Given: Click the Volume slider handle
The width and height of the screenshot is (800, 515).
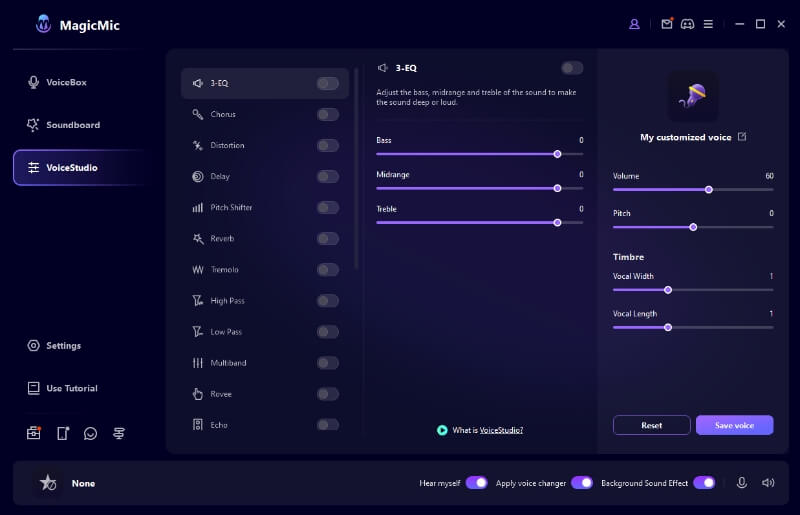Looking at the screenshot, I should [x=709, y=189].
